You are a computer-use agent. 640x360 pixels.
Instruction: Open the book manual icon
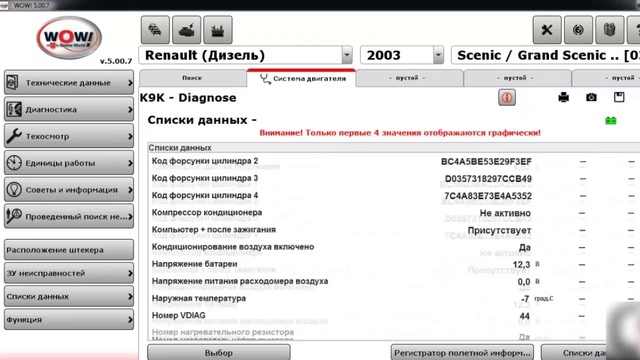(609, 30)
